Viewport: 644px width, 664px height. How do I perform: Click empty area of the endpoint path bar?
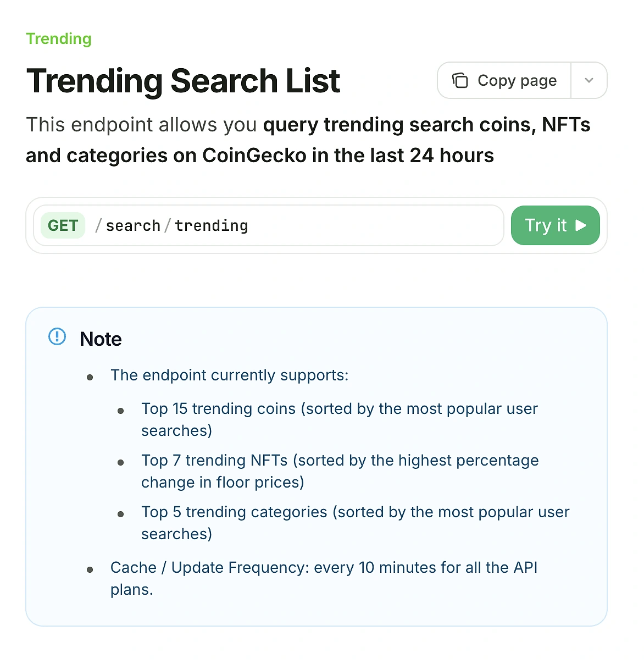click(374, 225)
